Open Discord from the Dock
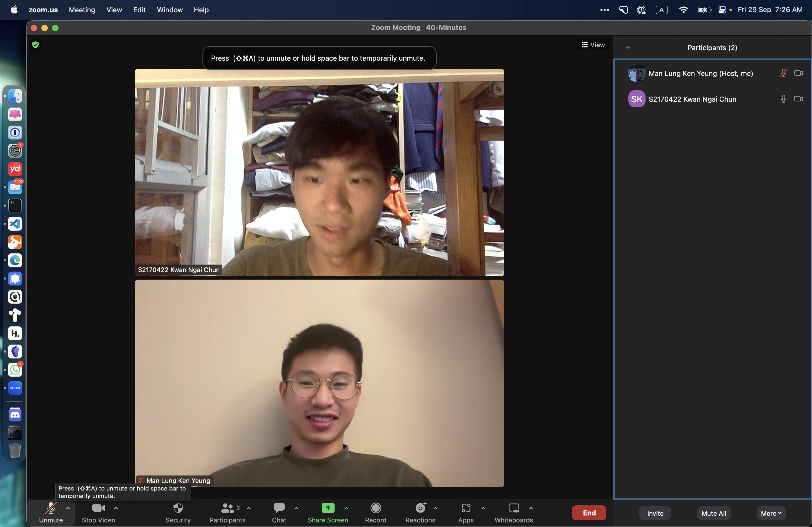This screenshot has height=527, width=812. coord(15,415)
